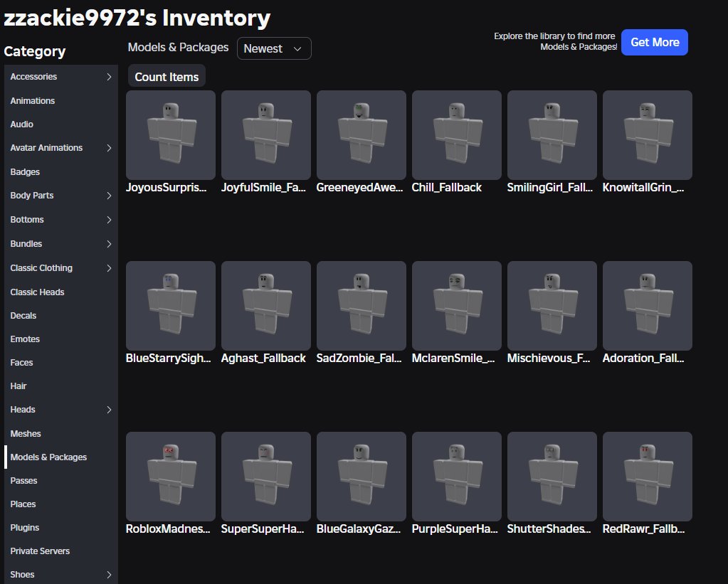Select the Models & Packages category
Viewport: 728px width, 584px height.
60,457
